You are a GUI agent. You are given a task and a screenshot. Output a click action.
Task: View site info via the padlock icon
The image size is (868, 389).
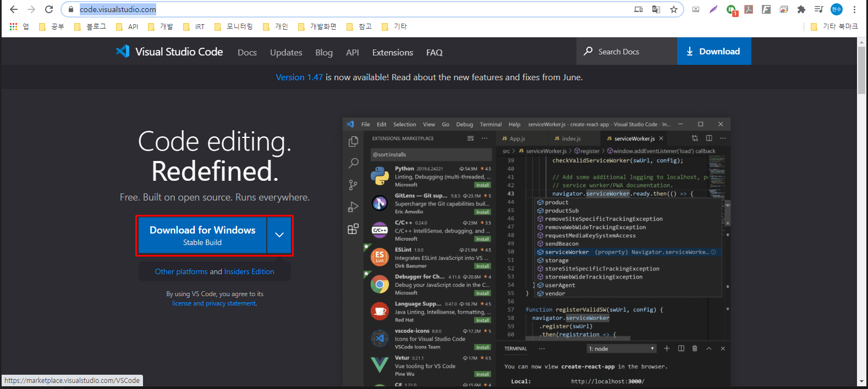[71, 9]
